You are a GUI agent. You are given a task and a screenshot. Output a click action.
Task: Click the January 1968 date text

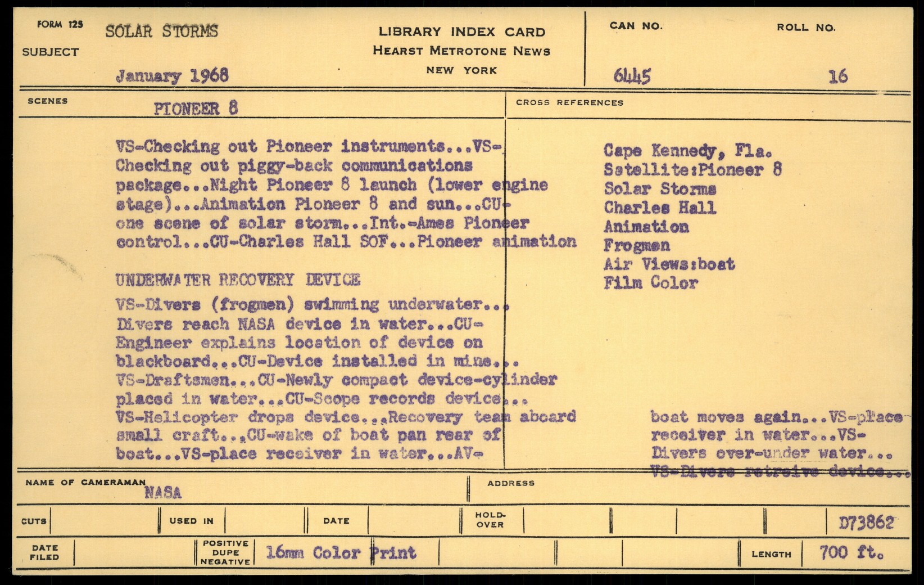point(172,76)
